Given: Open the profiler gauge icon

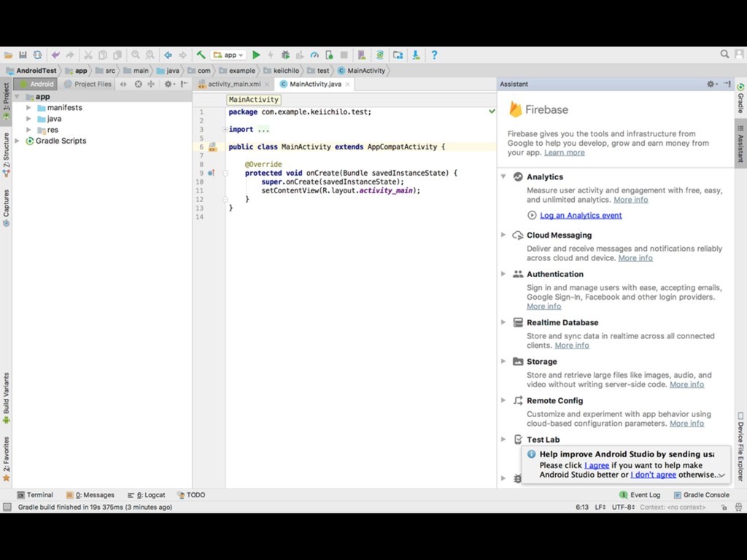Looking at the screenshot, I should click(x=314, y=55).
